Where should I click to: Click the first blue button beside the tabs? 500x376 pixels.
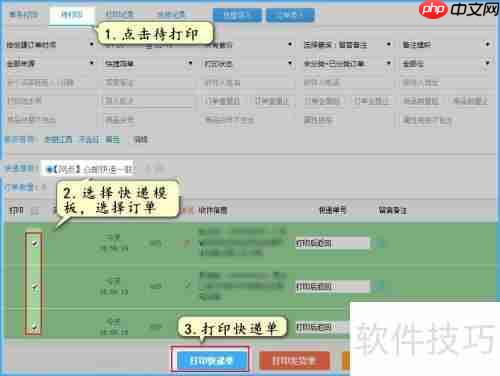tap(237, 15)
